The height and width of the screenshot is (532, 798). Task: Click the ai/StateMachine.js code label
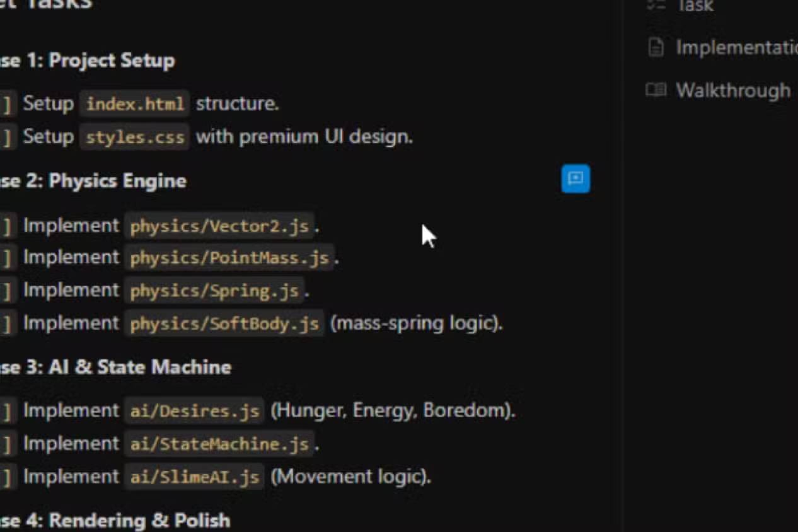pyautogui.click(x=219, y=444)
